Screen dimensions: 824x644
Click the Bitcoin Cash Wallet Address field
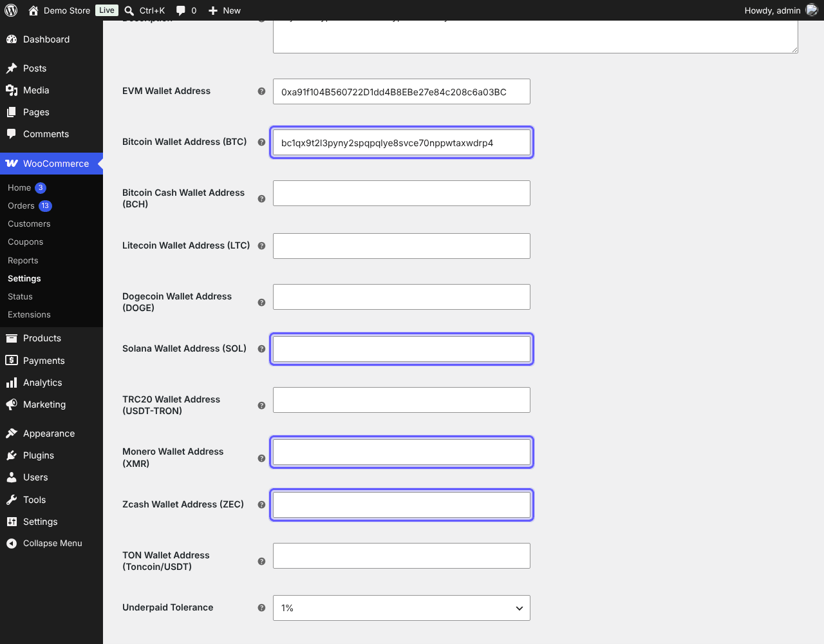pyautogui.click(x=402, y=193)
